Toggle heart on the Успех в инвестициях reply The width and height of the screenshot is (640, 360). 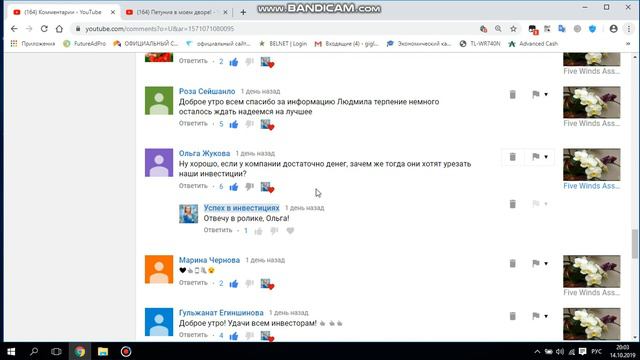tap(290, 231)
